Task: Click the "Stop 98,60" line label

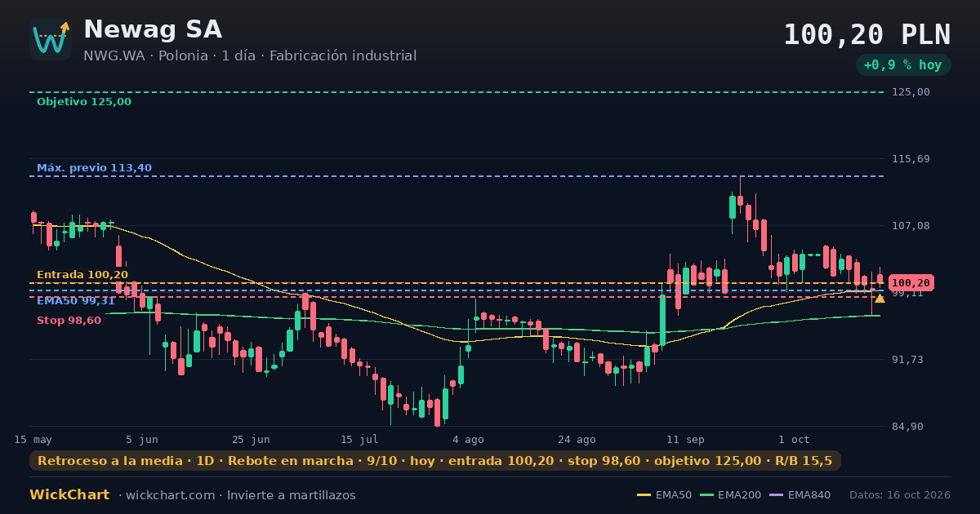Action: 69,321
